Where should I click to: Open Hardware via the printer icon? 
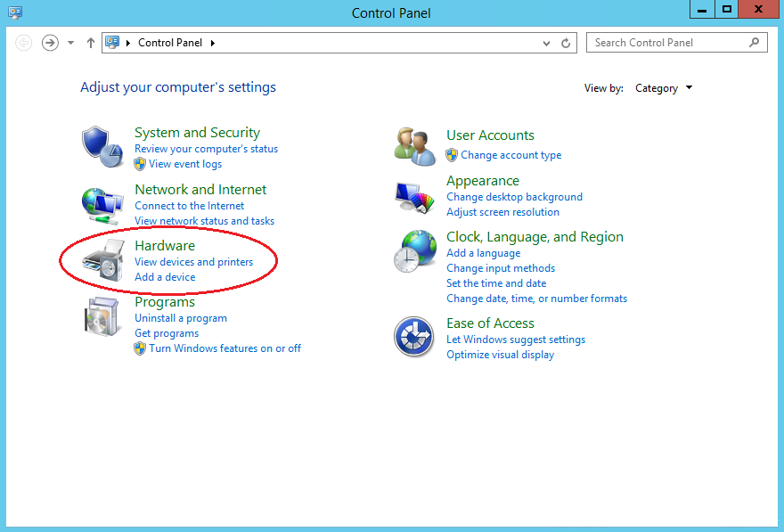(x=102, y=259)
